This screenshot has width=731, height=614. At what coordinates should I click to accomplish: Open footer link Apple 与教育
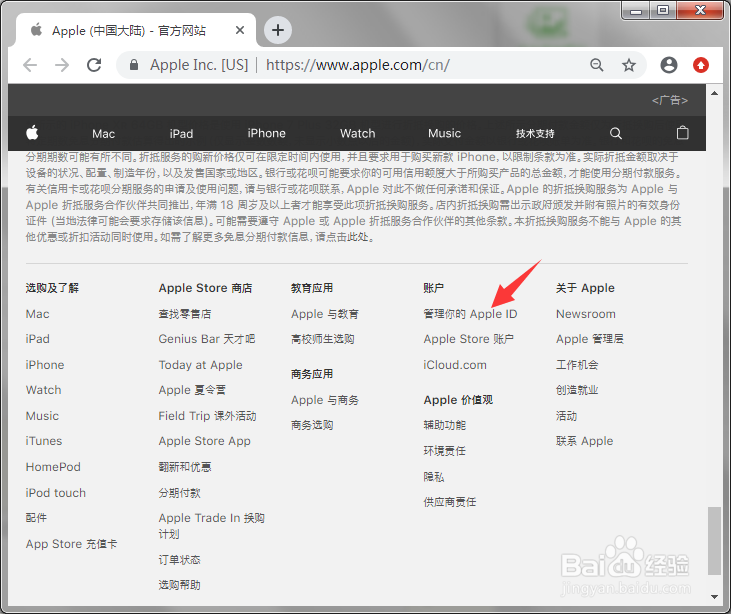325,314
